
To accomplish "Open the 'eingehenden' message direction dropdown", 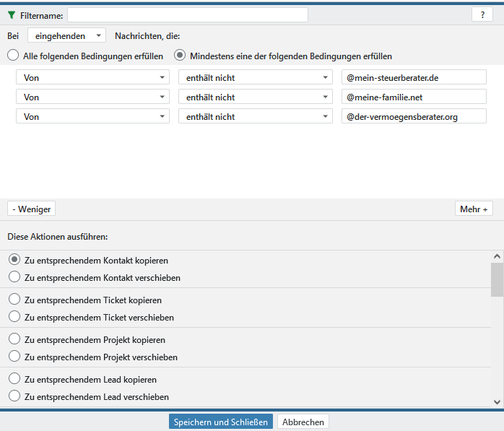I will 66,35.
